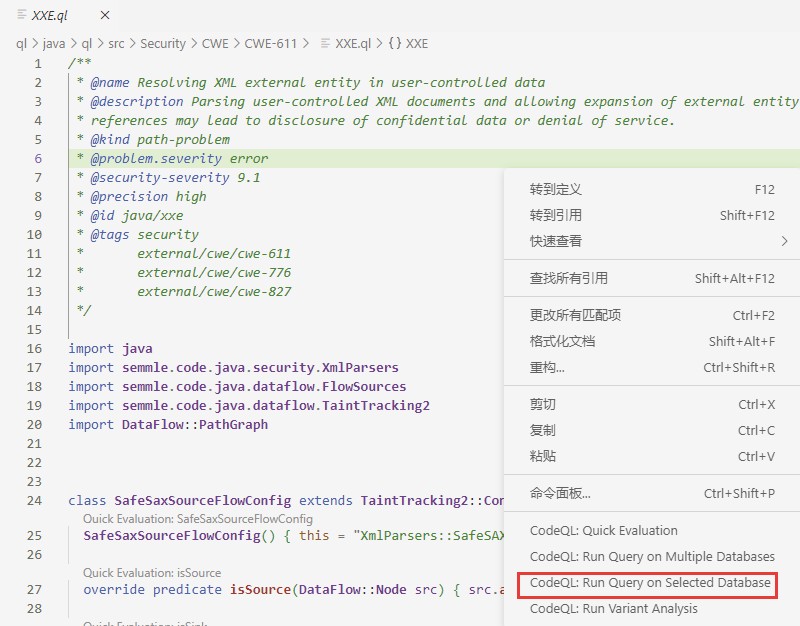
Task: Click '@problem.severity error' on highlighted line
Action: (179, 159)
